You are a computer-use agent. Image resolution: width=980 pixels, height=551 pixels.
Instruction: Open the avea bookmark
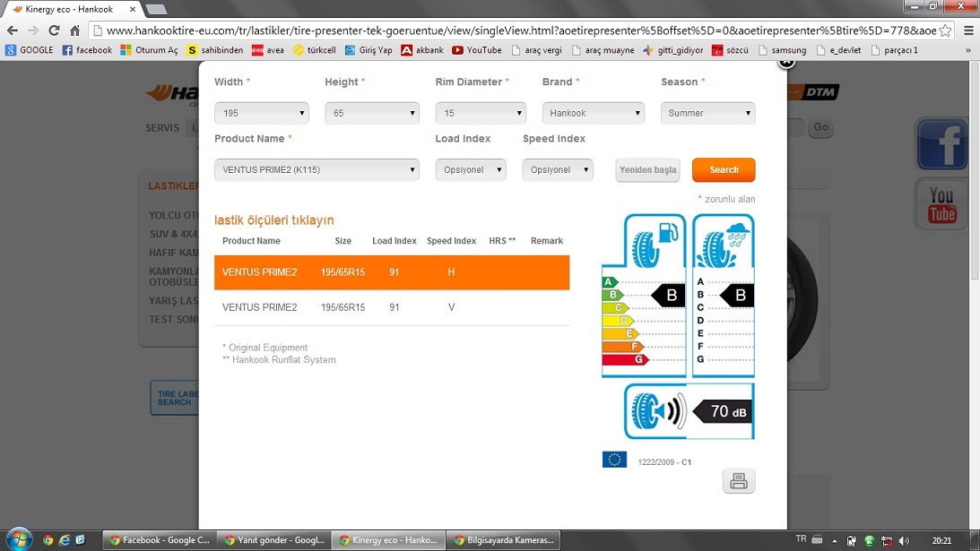tap(267, 50)
